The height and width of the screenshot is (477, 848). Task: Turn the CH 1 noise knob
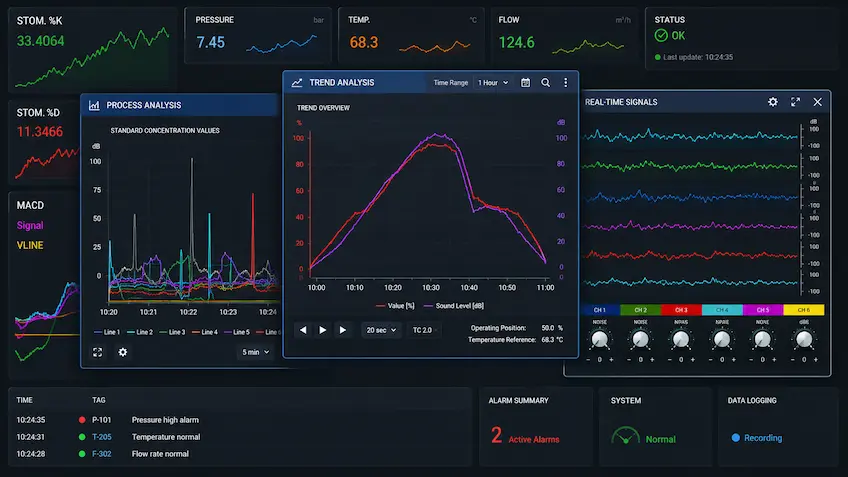pos(600,339)
